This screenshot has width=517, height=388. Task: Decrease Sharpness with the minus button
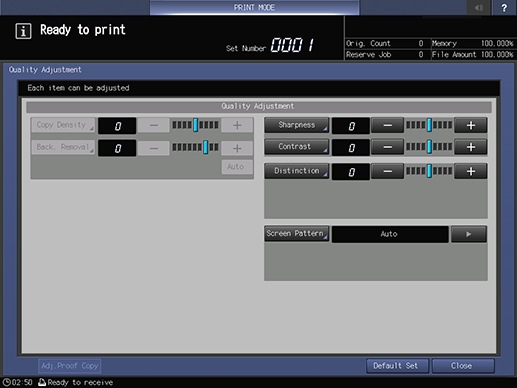[x=387, y=125]
